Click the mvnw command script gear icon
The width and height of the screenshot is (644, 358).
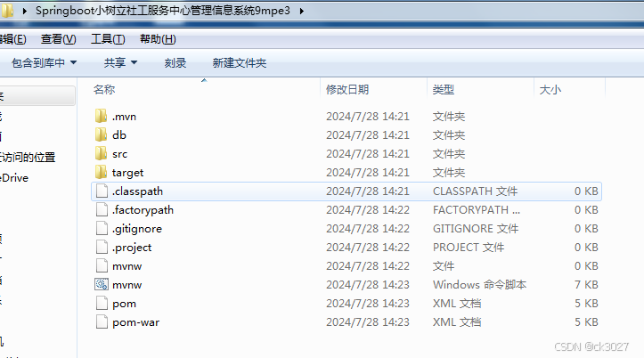[x=102, y=284]
